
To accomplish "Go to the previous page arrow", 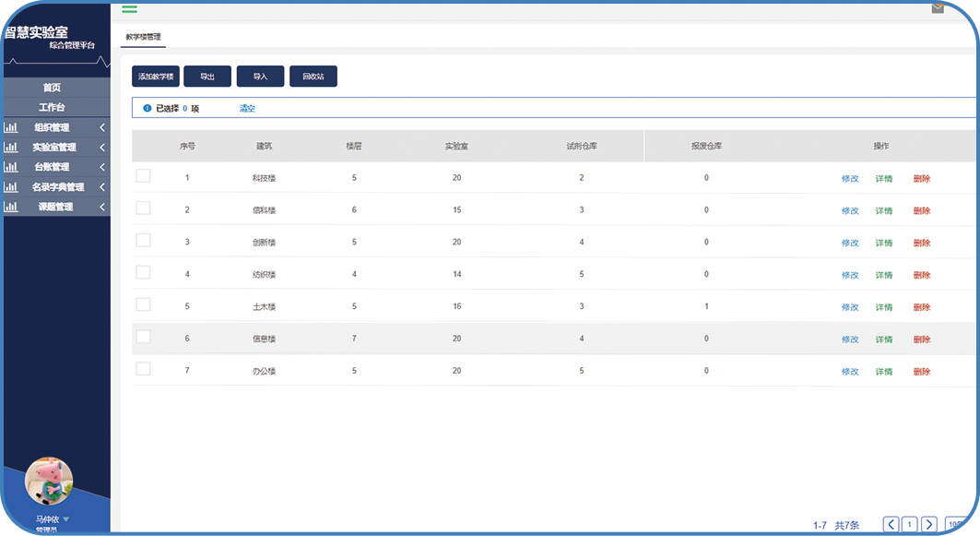I will tap(891, 524).
